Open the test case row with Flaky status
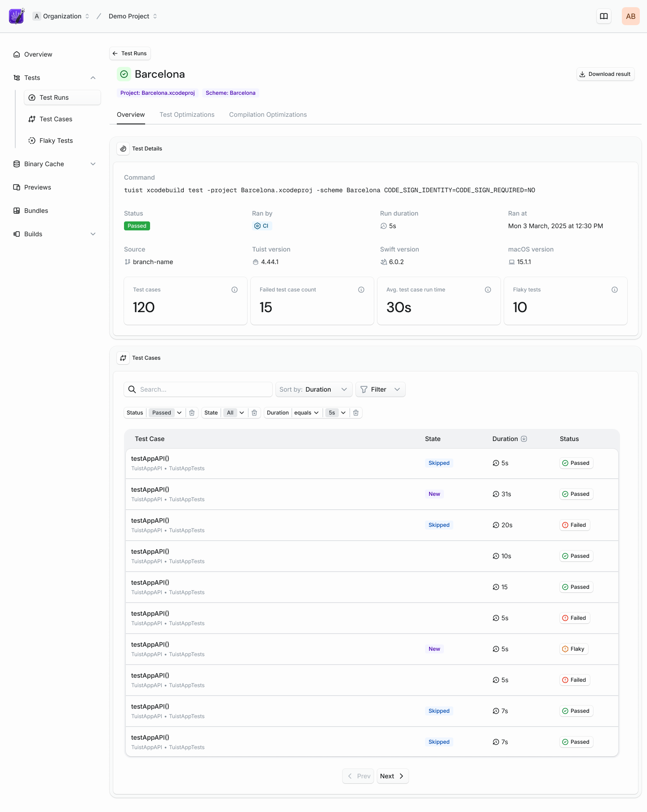647x812 pixels. click(372, 649)
